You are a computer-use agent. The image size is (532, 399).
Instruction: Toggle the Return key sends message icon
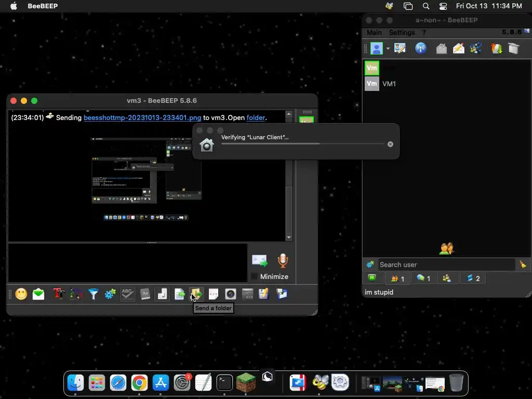point(162,294)
